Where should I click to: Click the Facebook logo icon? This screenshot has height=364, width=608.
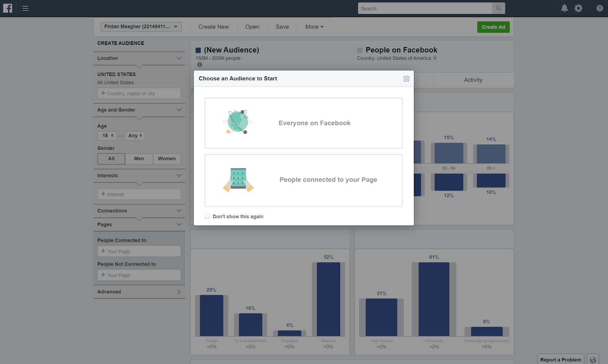click(x=8, y=8)
